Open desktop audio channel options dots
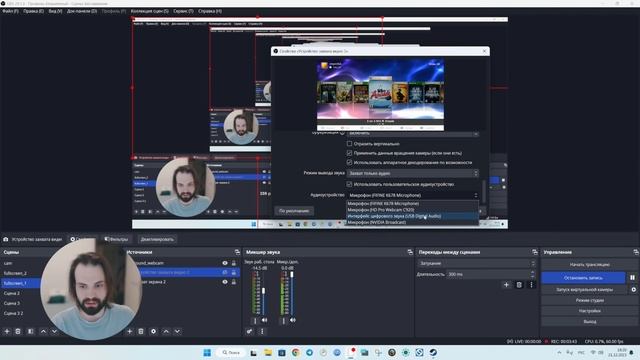The height and width of the screenshot is (360, 640). 255,321
